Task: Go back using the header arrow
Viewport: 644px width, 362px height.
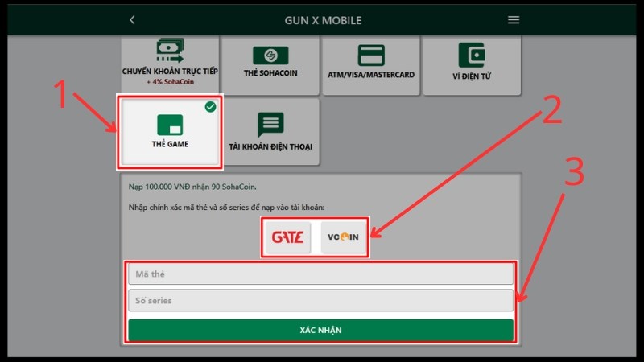Action: (132, 19)
